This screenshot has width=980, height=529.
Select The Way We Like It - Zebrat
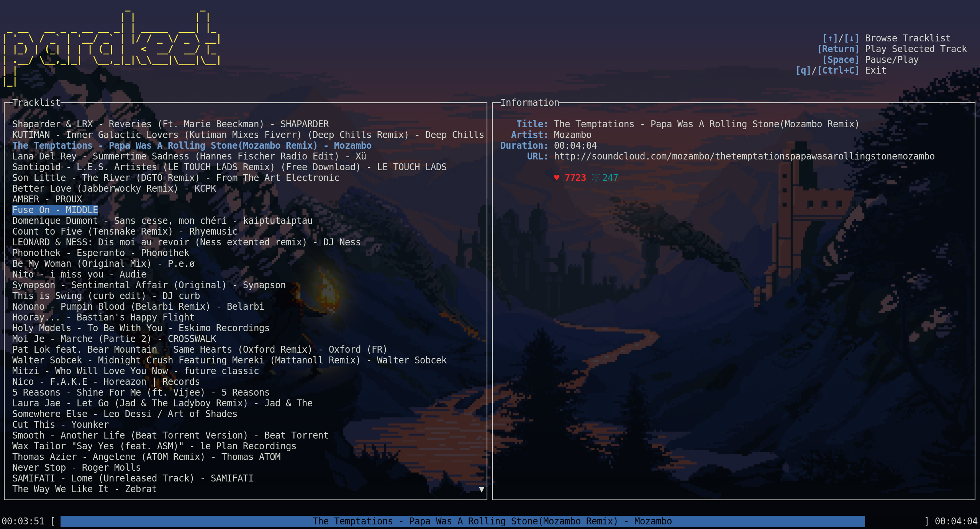coord(84,489)
